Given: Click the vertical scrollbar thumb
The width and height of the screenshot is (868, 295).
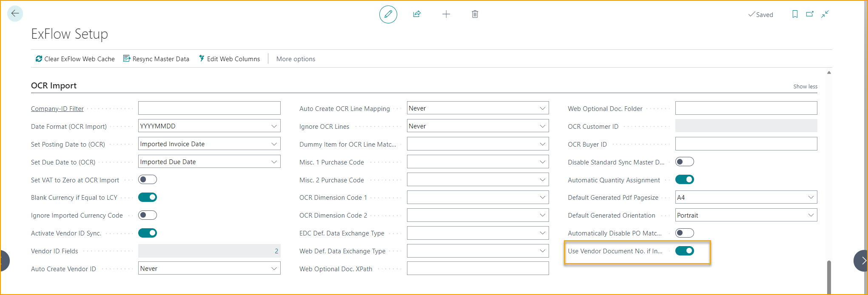Looking at the screenshot, I should [829, 277].
